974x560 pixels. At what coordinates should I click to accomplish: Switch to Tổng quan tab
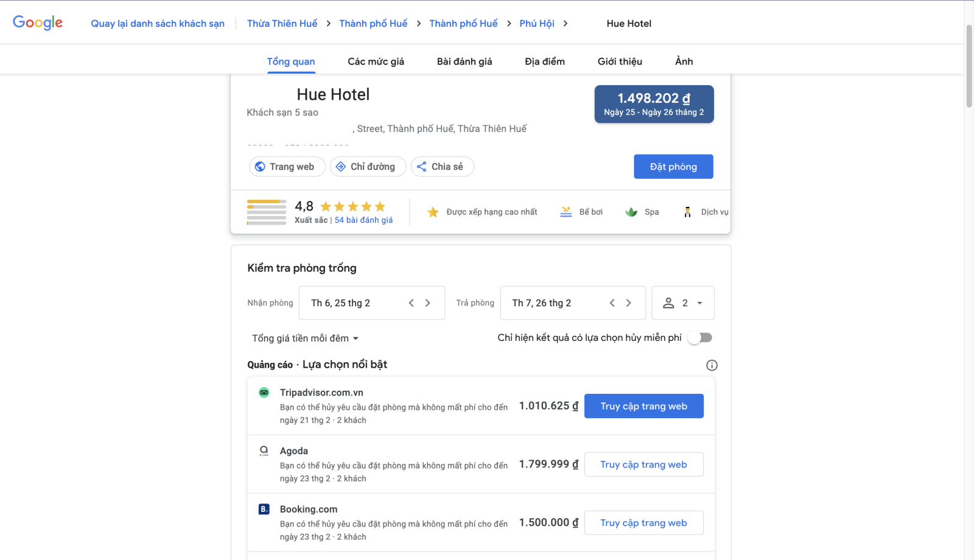(x=291, y=61)
